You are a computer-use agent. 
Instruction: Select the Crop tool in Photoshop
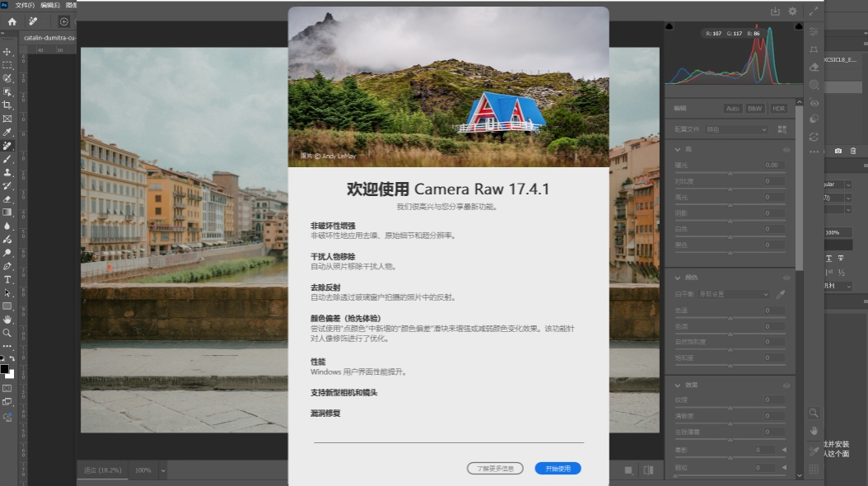pos(7,105)
